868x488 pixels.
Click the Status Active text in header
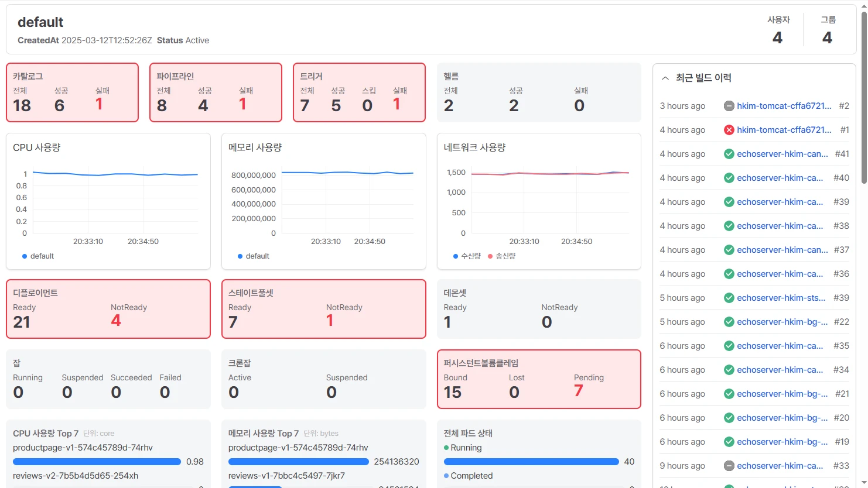(x=183, y=40)
